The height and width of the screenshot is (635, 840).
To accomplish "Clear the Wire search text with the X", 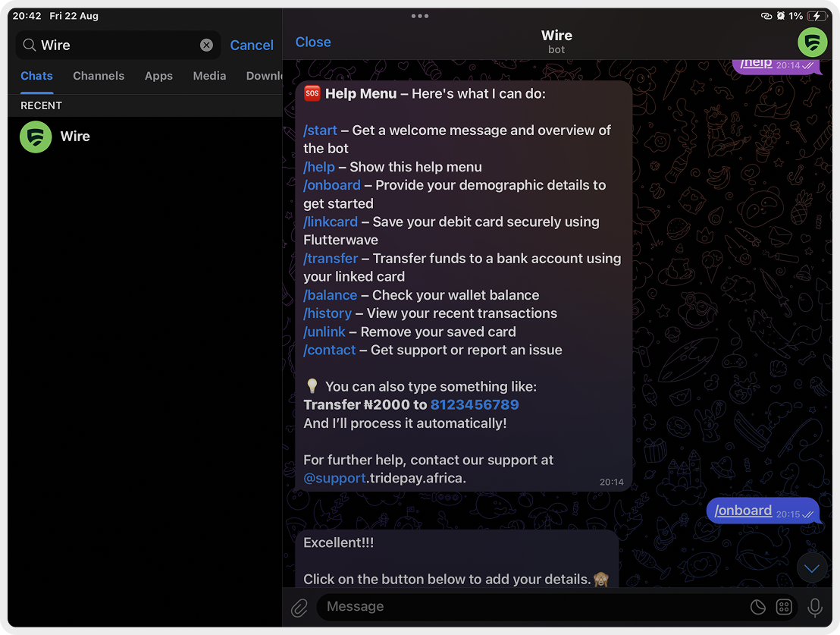I will tap(206, 44).
